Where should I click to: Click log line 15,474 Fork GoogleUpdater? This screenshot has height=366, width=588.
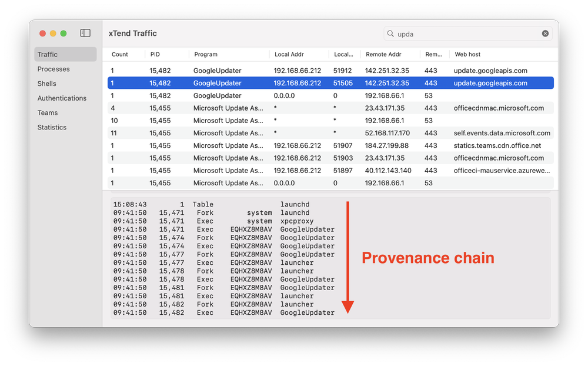[x=224, y=238]
